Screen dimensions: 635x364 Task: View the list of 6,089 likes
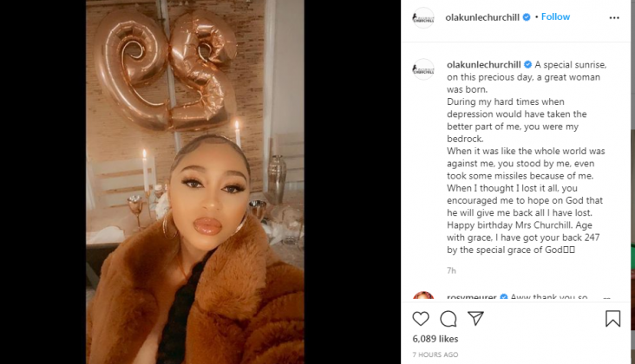click(x=435, y=340)
